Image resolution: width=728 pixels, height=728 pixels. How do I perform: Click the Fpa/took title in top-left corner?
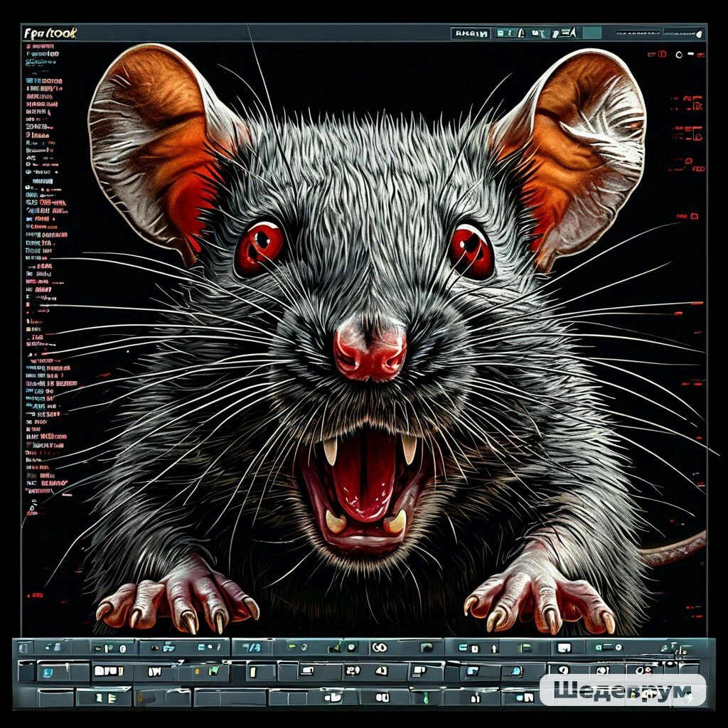pos(50,33)
